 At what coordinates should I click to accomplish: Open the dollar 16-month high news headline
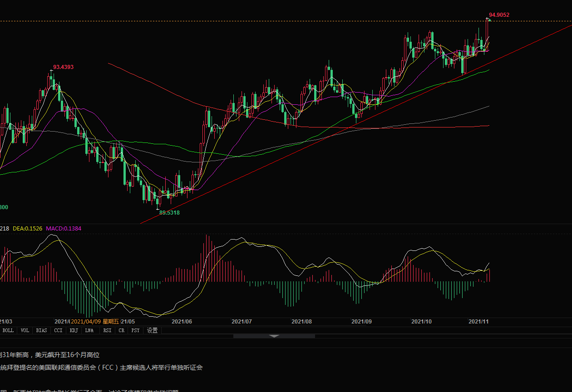[50, 355]
